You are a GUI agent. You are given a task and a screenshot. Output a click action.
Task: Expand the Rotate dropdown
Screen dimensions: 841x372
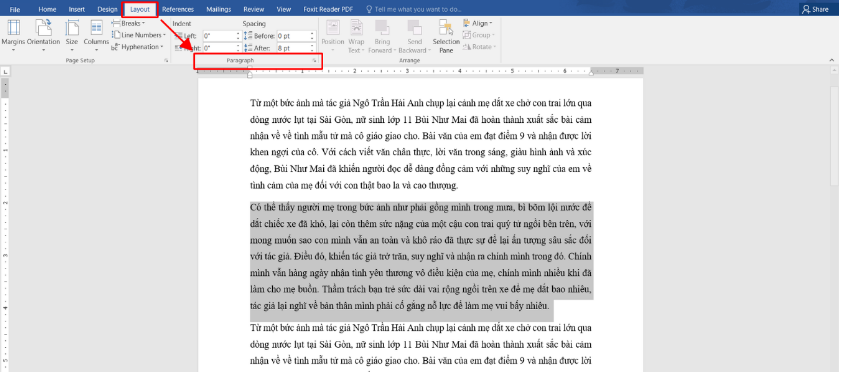[478, 47]
